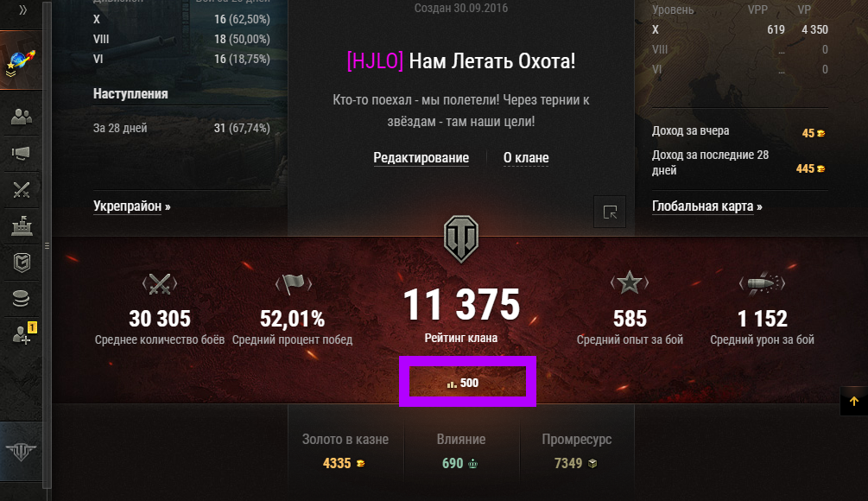868x501 pixels.
Task: Open the stronghold fortress icon
Action: pyautogui.click(x=21, y=225)
